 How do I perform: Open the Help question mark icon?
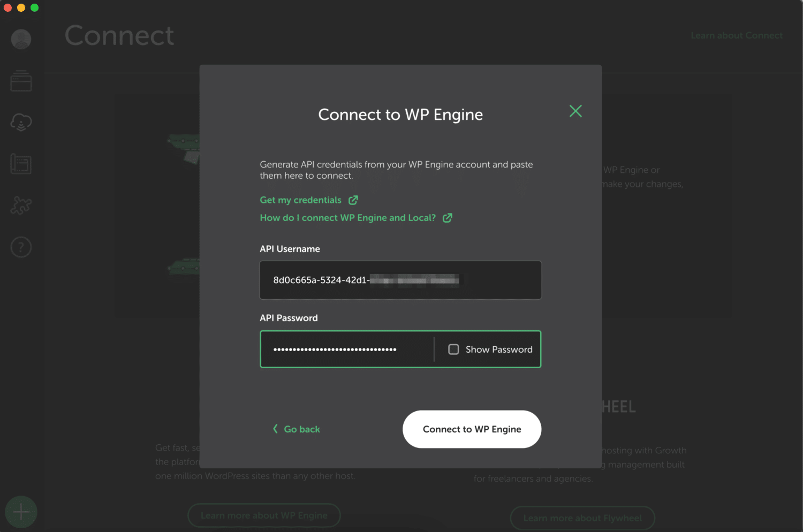21,247
